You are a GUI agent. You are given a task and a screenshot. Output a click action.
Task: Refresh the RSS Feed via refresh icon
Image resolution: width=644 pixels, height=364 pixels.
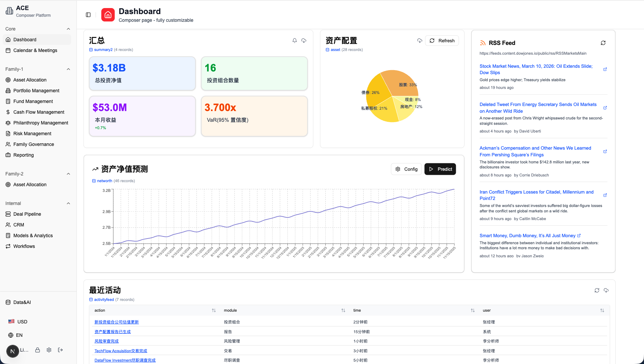603,43
